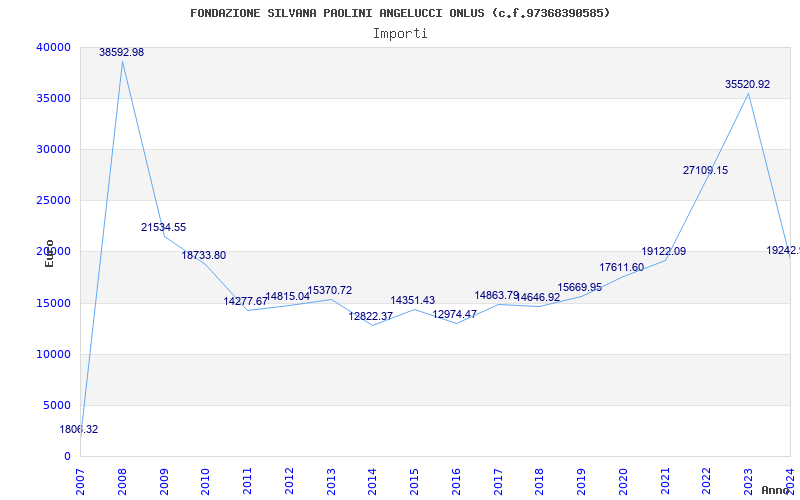Click the 2013 x-axis year label
This screenshot has height=500, width=800.
coord(331,482)
